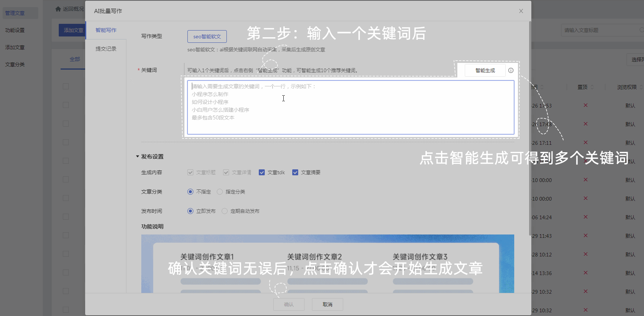Choose 立即发布 publish time
This screenshot has height=316, width=644.
tap(190, 211)
